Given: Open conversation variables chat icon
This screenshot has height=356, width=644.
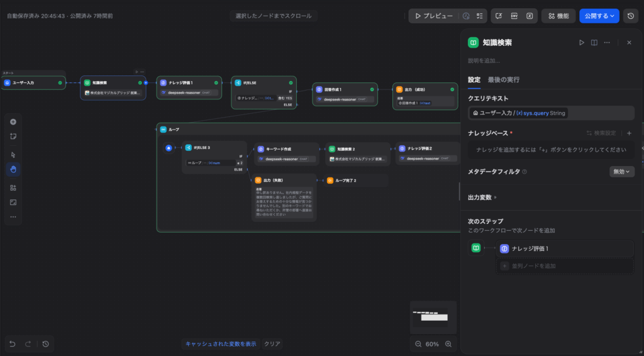Looking at the screenshot, I should click(499, 16).
